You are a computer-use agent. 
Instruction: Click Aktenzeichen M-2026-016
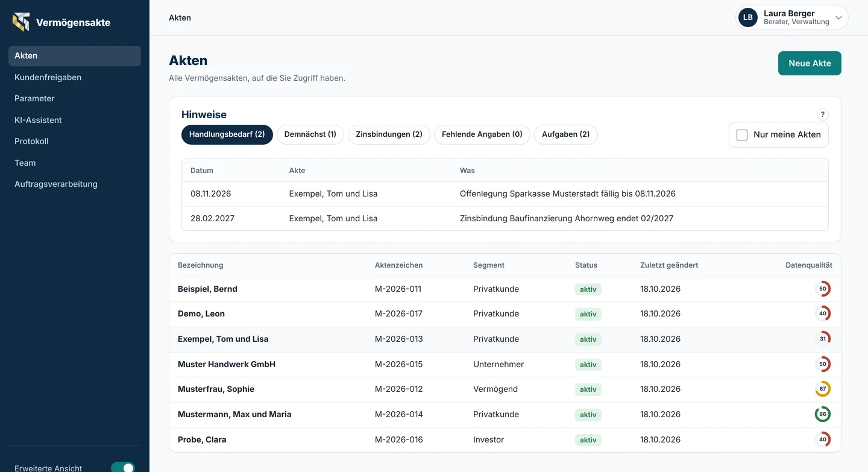point(398,439)
